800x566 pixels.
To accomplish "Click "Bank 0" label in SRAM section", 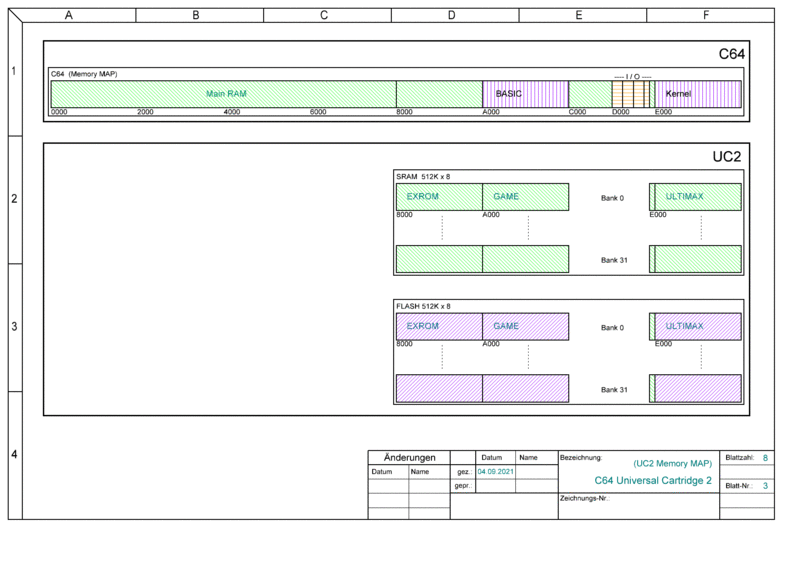I will [612, 198].
